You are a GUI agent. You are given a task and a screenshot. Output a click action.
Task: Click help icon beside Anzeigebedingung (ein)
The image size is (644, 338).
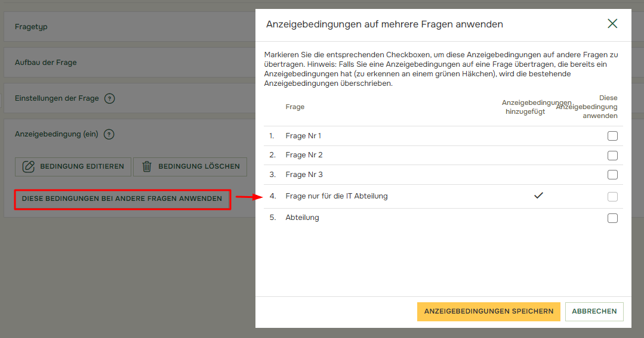coord(109,135)
